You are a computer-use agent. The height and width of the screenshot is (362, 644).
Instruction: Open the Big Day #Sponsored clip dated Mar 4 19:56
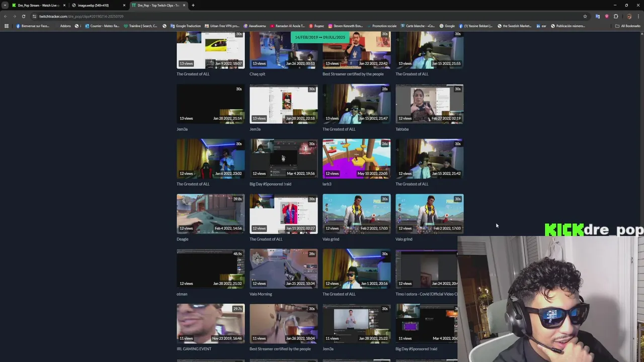pyautogui.click(x=283, y=158)
